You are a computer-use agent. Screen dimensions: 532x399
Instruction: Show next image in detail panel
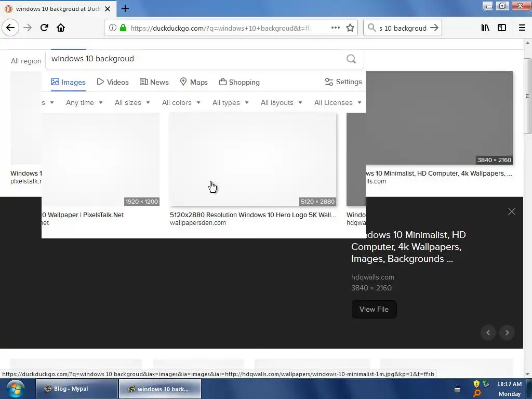(x=507, y=332)
